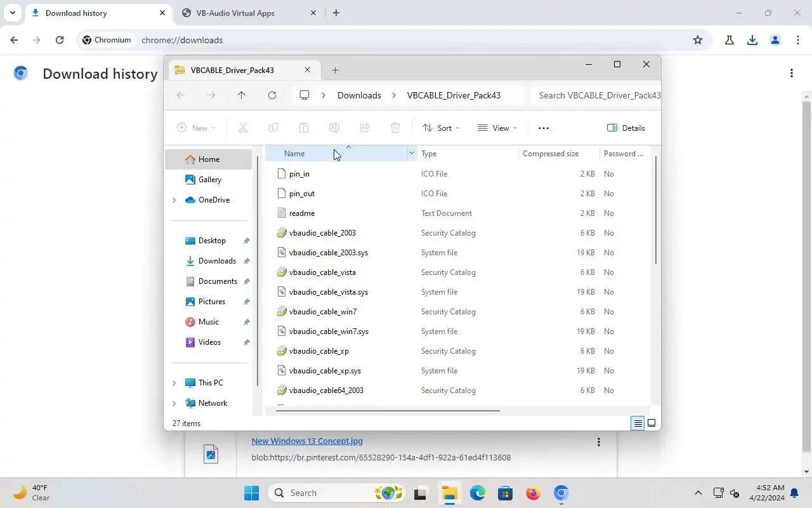This screenshot has height=508, width=812.
Task: Open the View dropdown in Explorer
Action: [498, 128]
